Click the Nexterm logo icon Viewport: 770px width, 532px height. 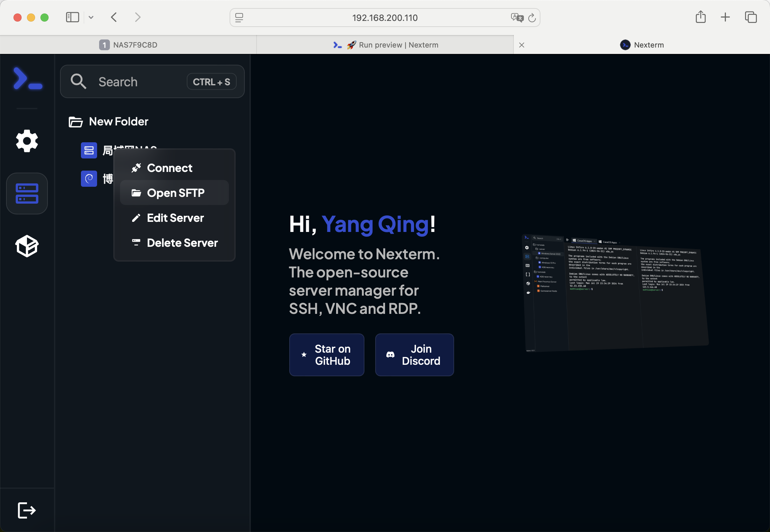click(28, 79)
